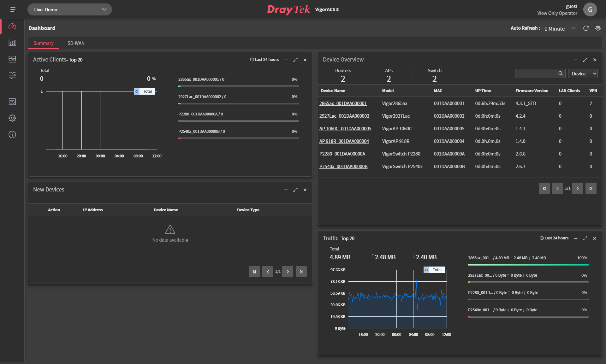606x364 pixels.
Task: Close the Device Overview panel
Action: pyautogui.click(x=595, y=60)
